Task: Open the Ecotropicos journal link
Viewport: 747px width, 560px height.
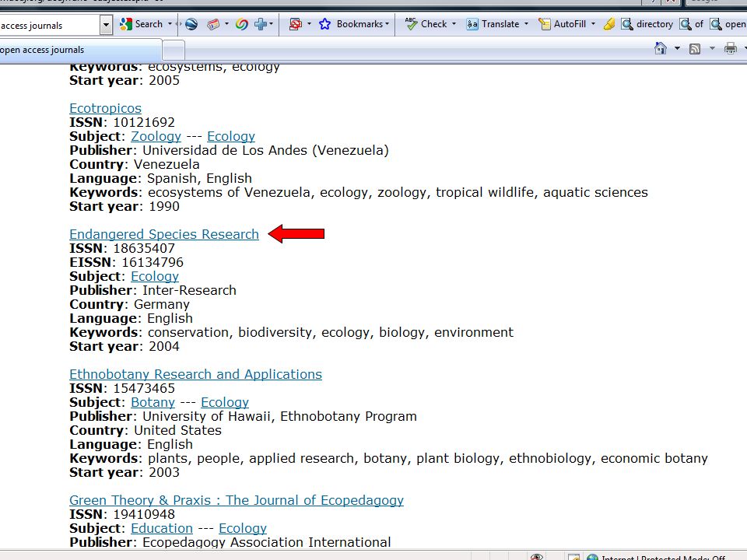Action: pos(105,109)
